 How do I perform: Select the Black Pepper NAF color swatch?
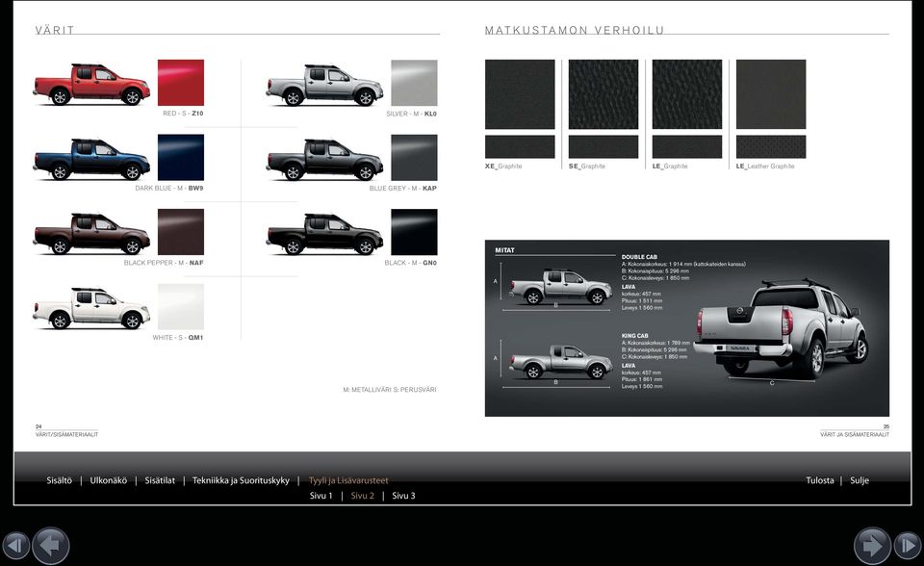181,232
